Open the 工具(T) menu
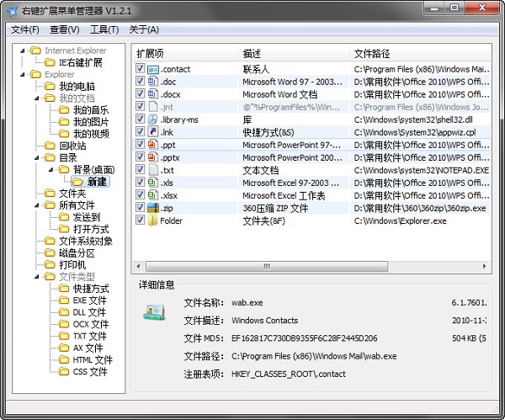 click(x=104, y=30)
